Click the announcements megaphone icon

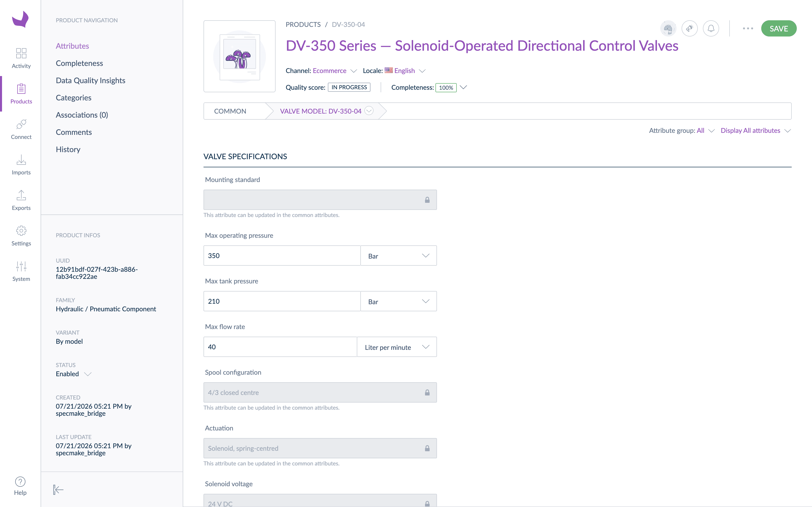click(x=689, y=28)
